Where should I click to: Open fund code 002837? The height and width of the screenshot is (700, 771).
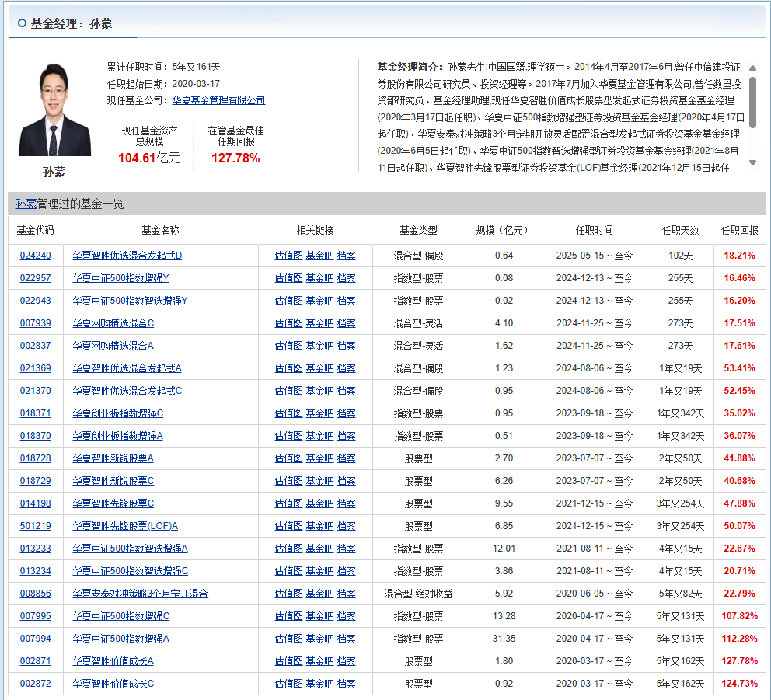(36, 346)
